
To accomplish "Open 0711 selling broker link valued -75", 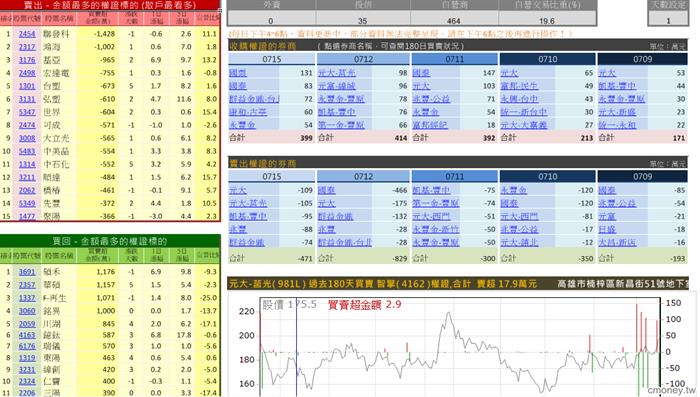I will click(431, 190).
